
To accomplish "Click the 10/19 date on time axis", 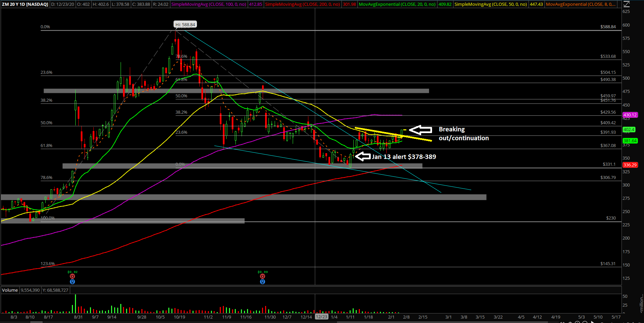I will (x=180, y=317).
